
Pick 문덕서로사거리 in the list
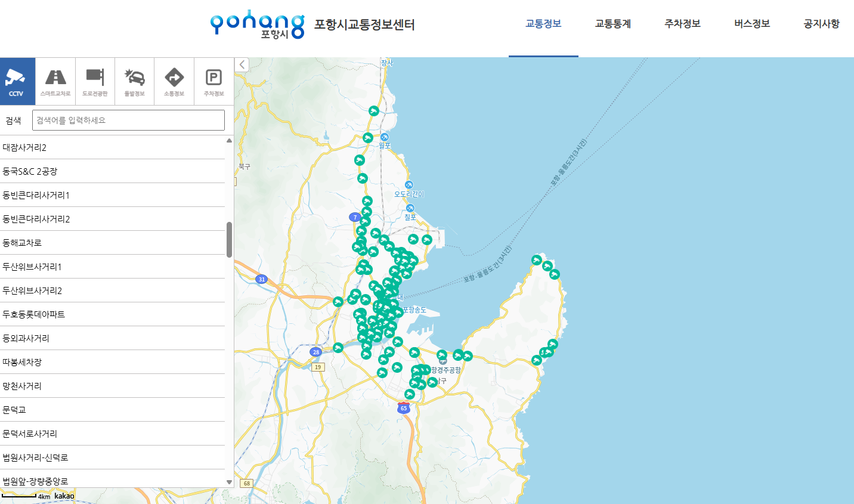[x=112, y=434]
